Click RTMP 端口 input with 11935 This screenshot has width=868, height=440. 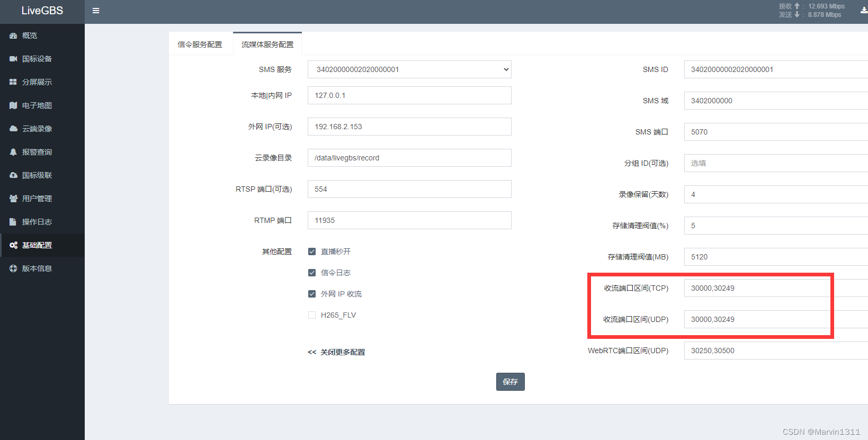tap(409, 220)
